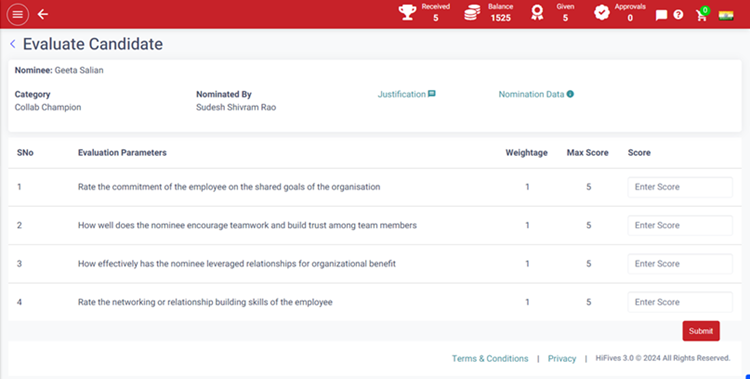Click nominee name Geeta Salian
Viewport: 750px width, 379px height.
79,70
